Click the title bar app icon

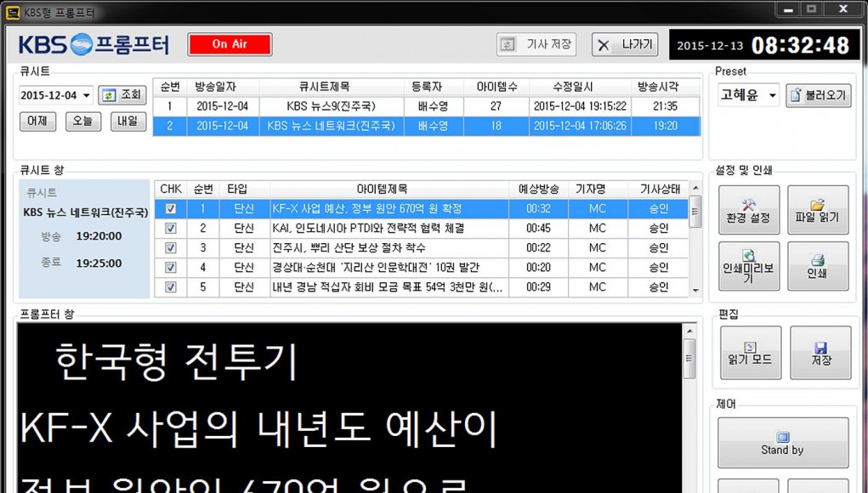[x=13, y=12]
